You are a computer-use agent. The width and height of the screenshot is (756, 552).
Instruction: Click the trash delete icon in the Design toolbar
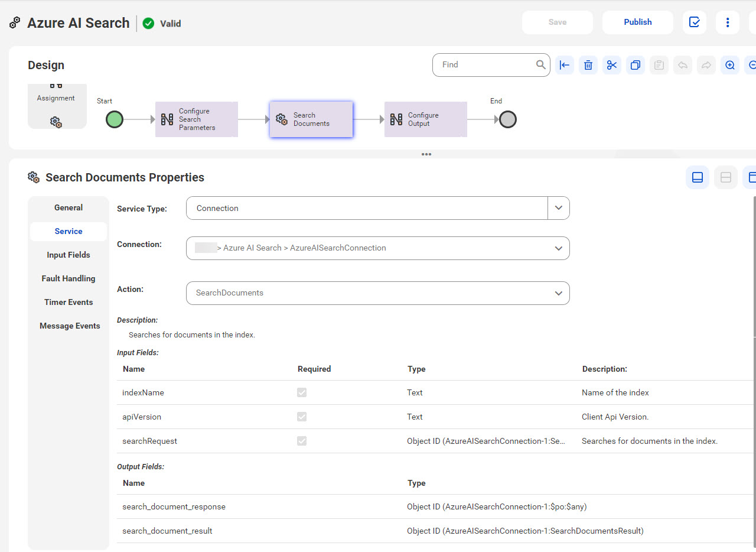[588, 65]
